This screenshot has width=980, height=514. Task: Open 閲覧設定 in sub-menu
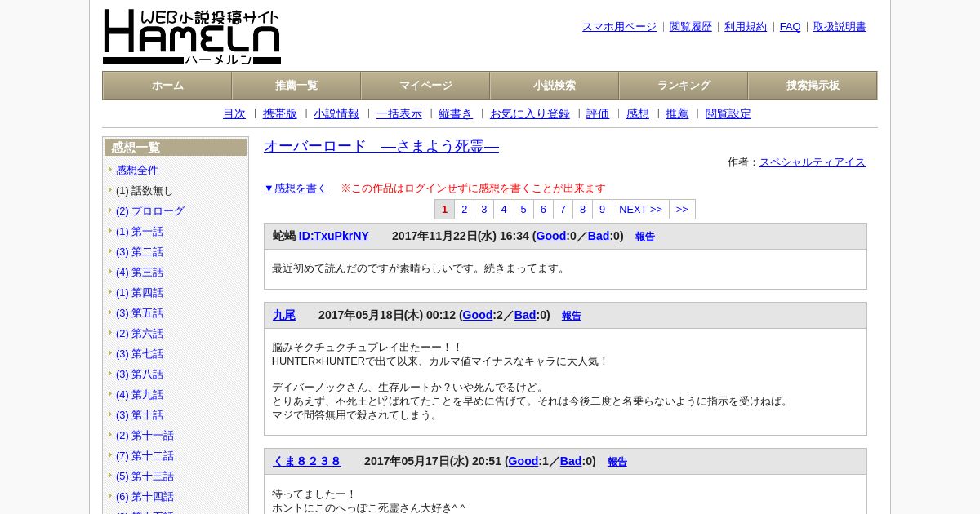click(728, 114)
